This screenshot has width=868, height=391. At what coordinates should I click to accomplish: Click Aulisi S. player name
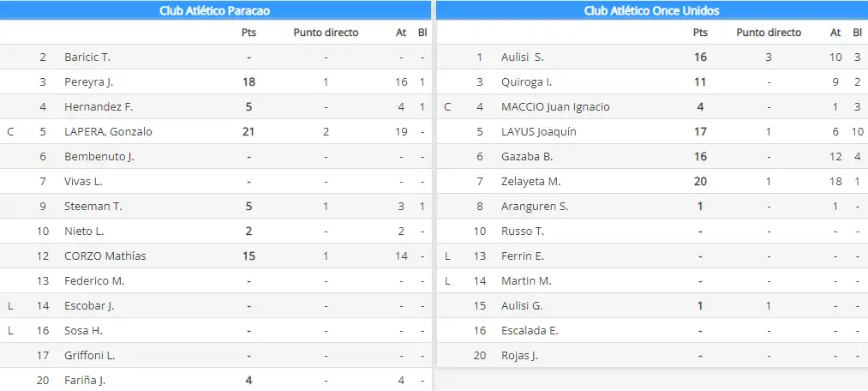click(x=523, y=57)
